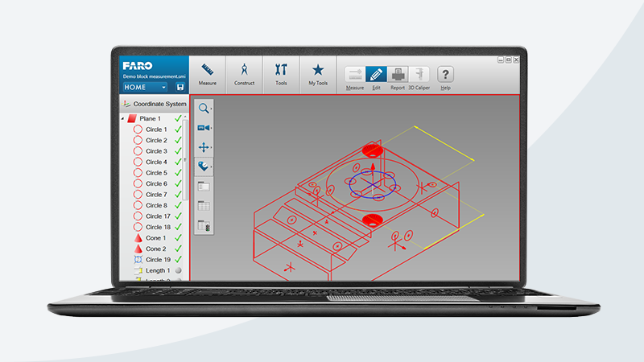Select Cone 2 in feature list
The width and height of the screenshot is (644, 362).
155,249
